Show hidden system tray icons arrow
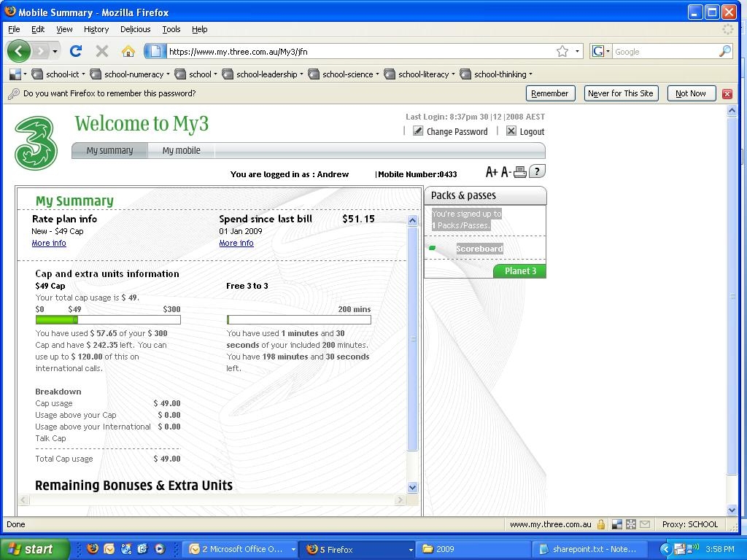Viewport: 747px width, 560px height. point(665,549)
